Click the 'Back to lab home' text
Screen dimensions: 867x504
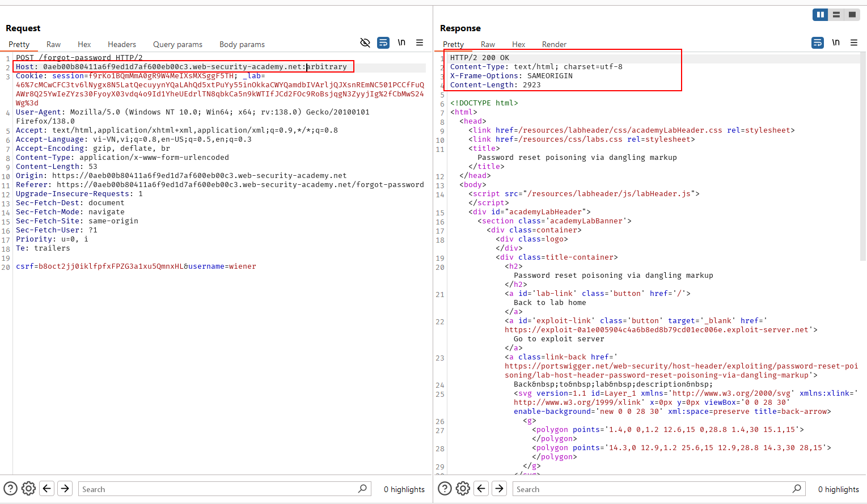pos(550,303)
